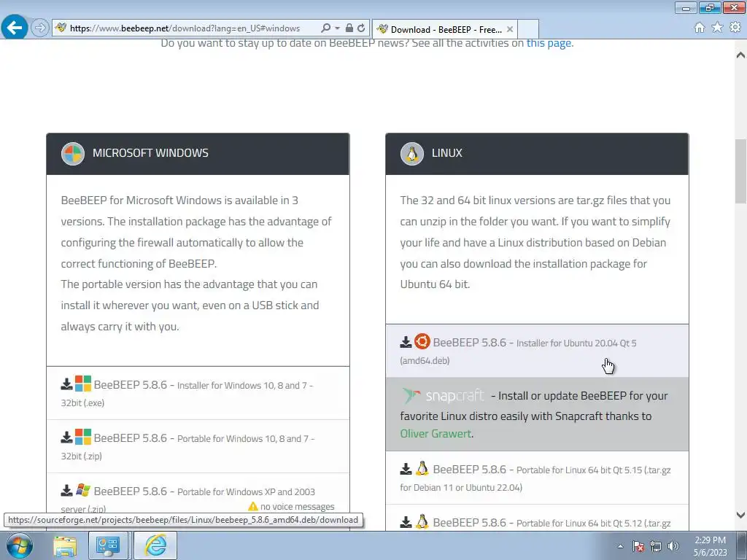
Task: Click the security lock icon in address bar
Action: (349, 28)
